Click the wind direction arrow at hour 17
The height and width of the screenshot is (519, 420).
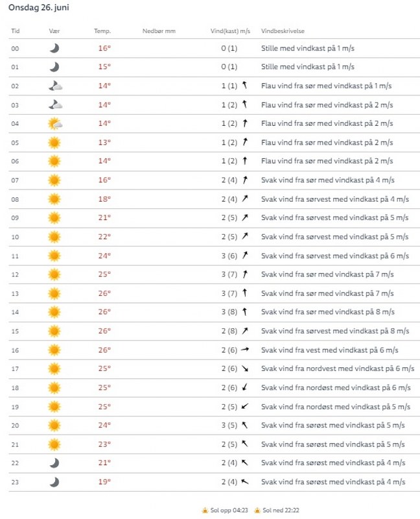(x=245, y=368)
